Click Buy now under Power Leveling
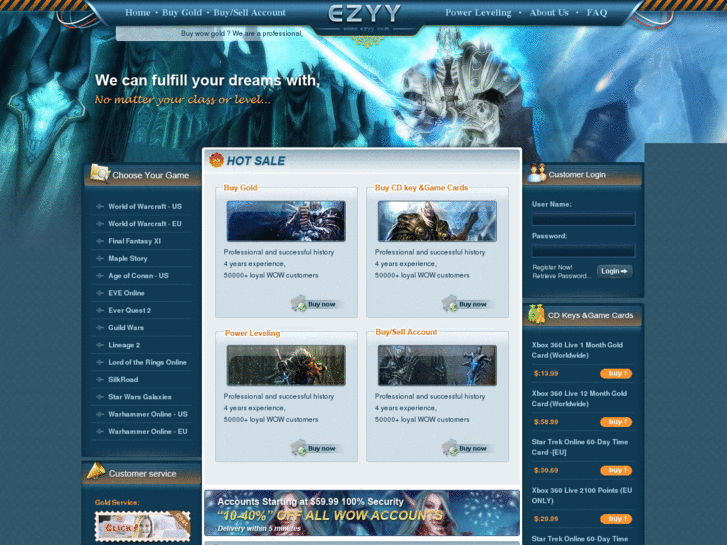This screenshot has width=727, height=545. point(314,449)
